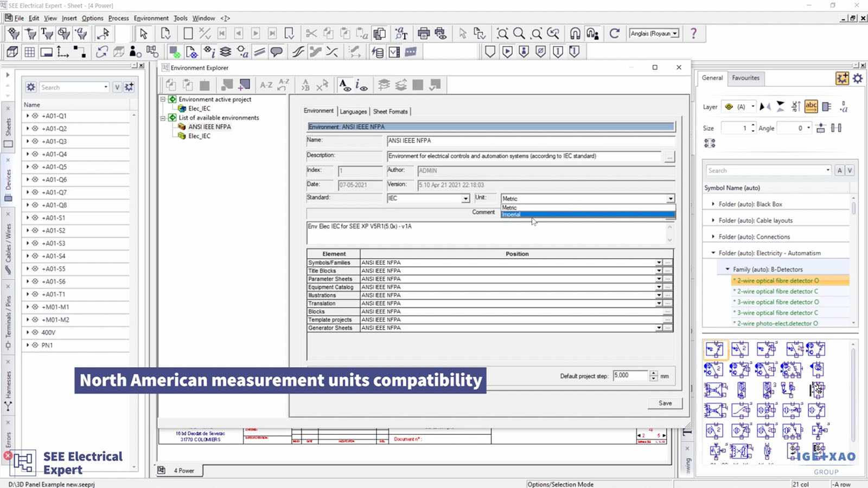
Task: Select Elec_IEC under available environments
Action: [x=199, y=136]
